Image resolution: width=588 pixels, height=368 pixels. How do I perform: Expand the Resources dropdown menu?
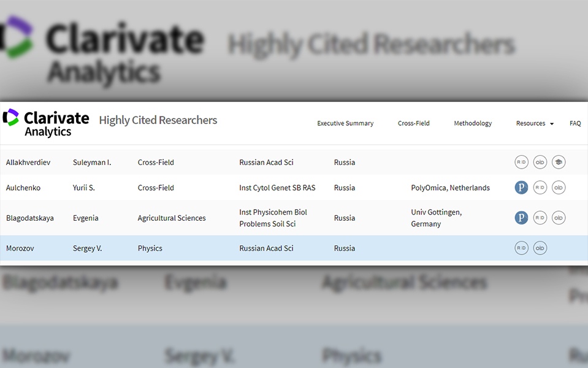pyautogui.click(x=535, y=123)
